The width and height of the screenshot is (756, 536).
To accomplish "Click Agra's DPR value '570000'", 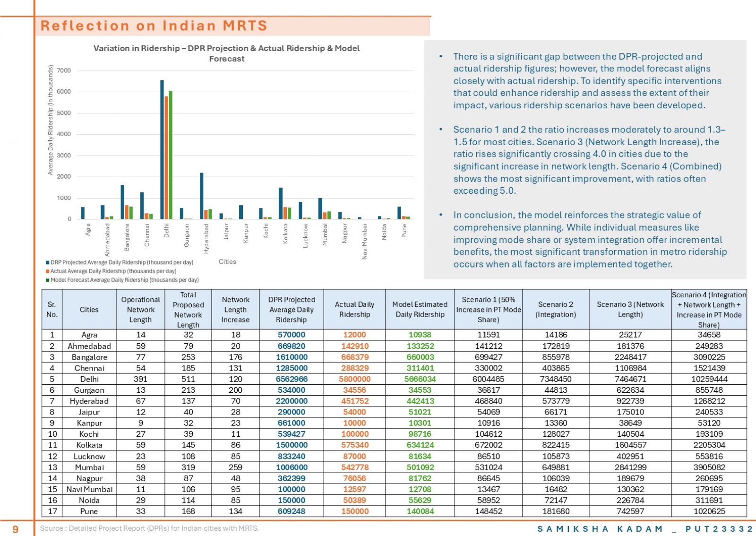I will [292, 335].
